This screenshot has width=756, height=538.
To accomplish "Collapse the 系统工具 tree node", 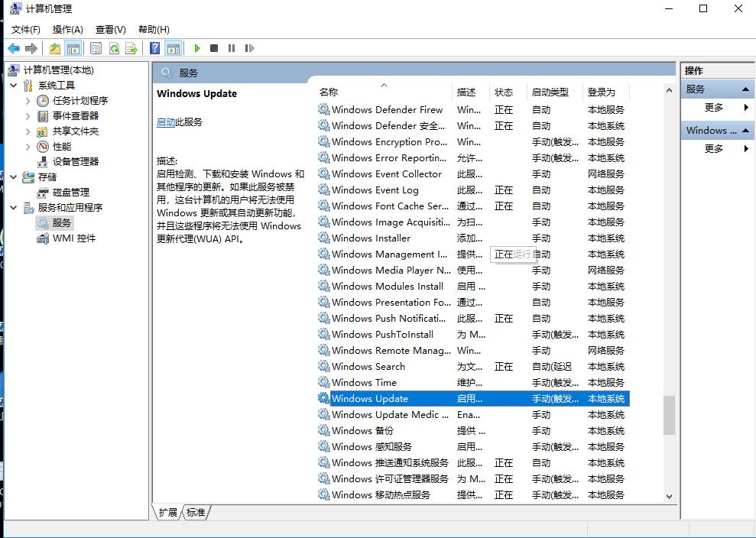I will 14,86.
